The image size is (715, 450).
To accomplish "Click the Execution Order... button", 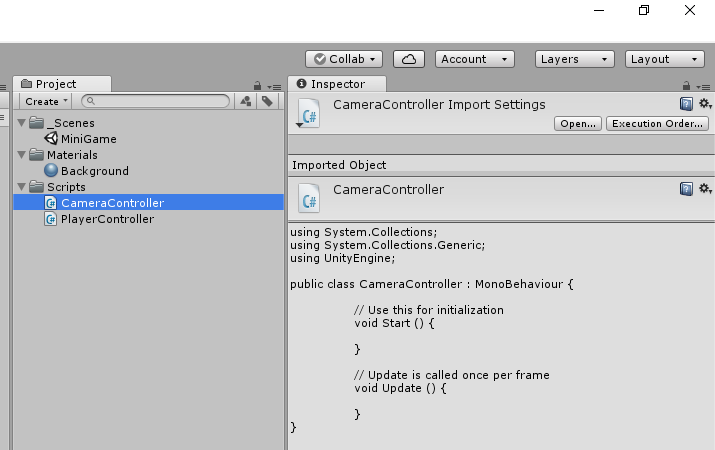I will 657,124.
